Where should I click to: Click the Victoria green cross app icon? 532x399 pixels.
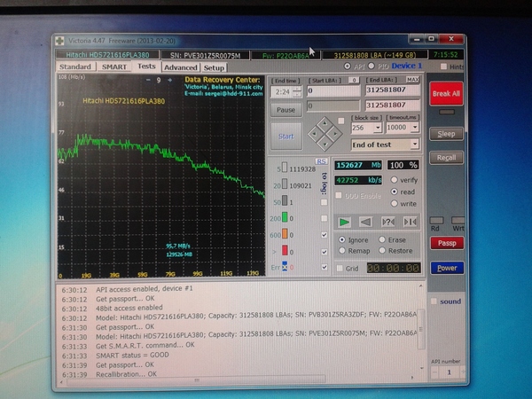(59, 41)
